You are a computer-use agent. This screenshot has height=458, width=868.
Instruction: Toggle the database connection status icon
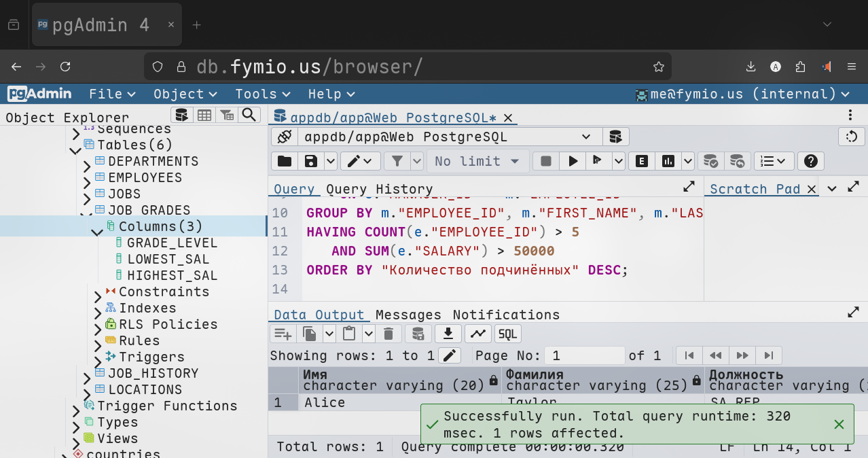284,137
